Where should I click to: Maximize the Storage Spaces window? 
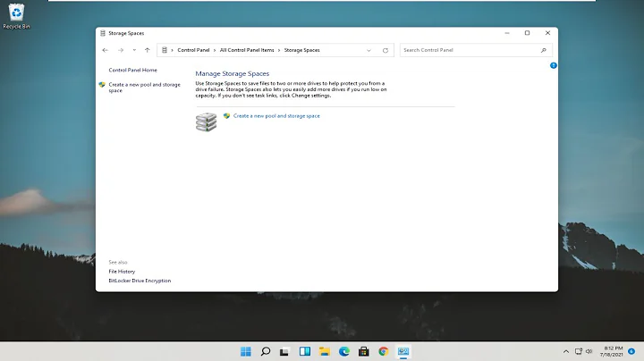click(x=527, y=33)
